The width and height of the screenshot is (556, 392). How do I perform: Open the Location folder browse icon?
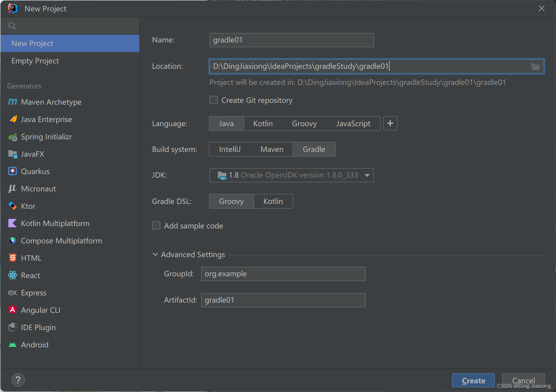[x=535, y=66]
